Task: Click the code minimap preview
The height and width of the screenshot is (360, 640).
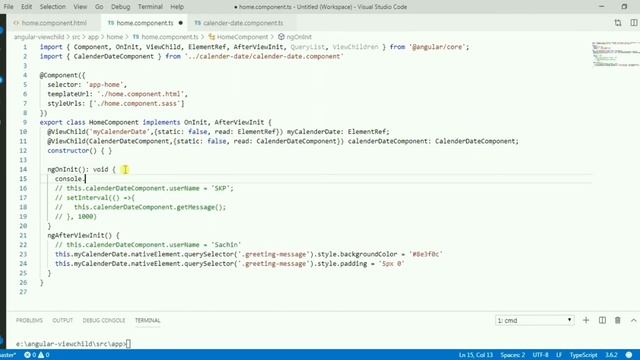Action: click(x=616, y=54)
